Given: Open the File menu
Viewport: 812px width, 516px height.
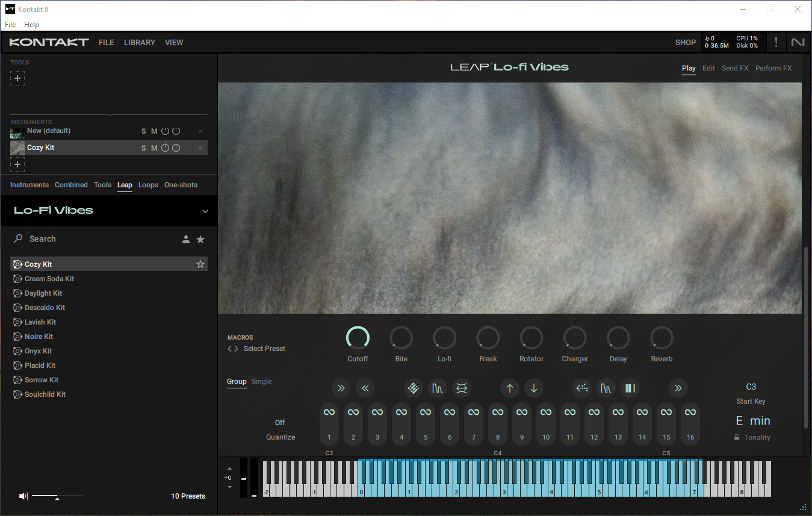Looking at the screenshot, I should [10, 25].
